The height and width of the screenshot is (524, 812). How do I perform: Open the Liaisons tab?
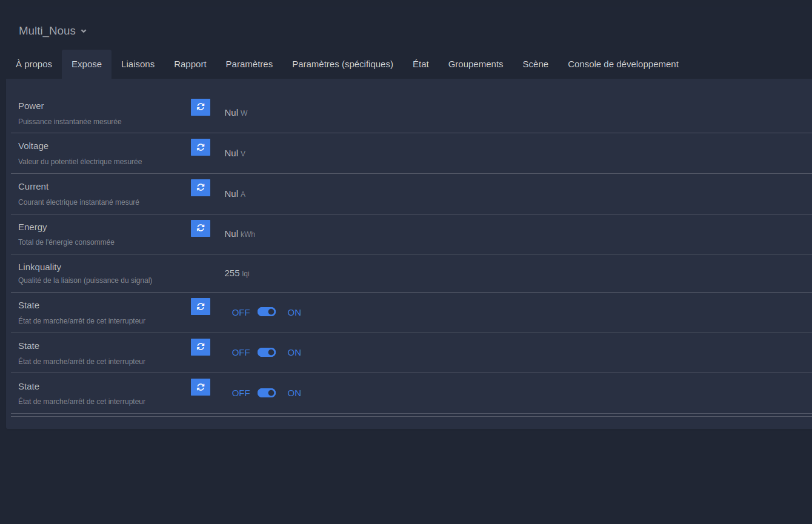[x=138, y=64]
